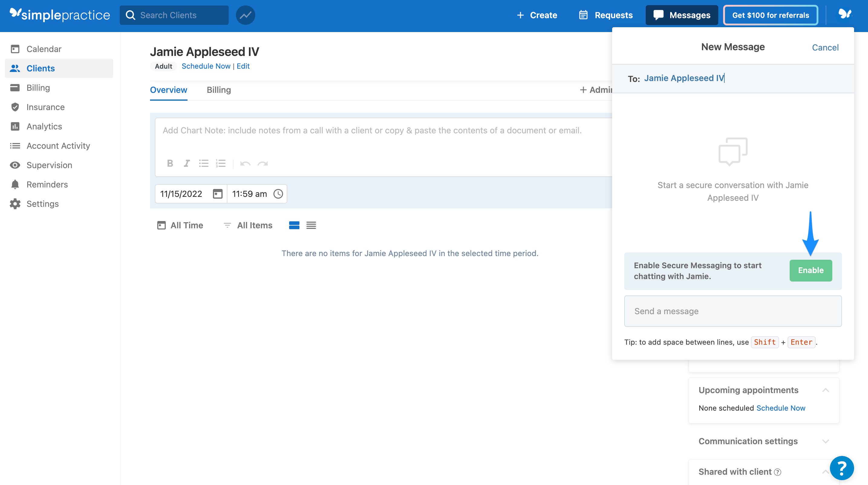Screen dimensions: 868x485
Task: Click the Reminders bell icon
Action: tap(15, 184)
